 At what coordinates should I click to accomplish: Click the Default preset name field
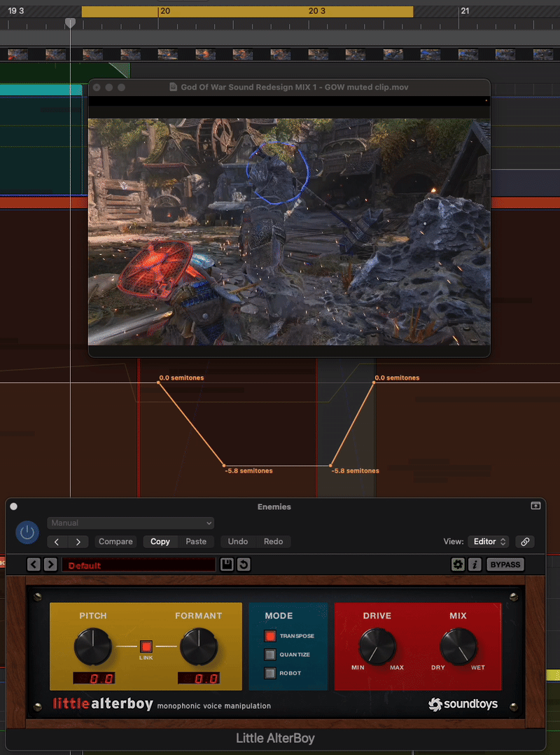click(x=139, y=564)
